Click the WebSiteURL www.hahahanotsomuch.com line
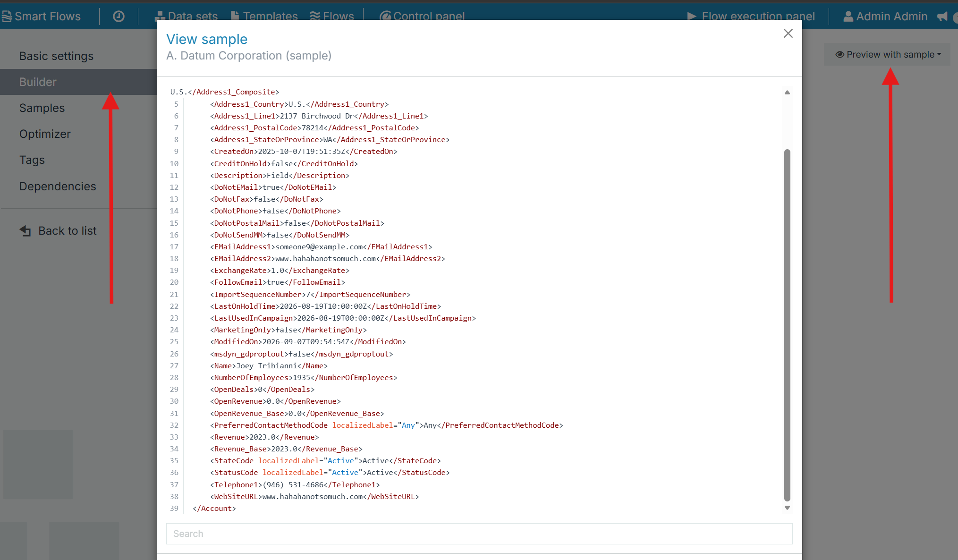 [x=314, y=497]
